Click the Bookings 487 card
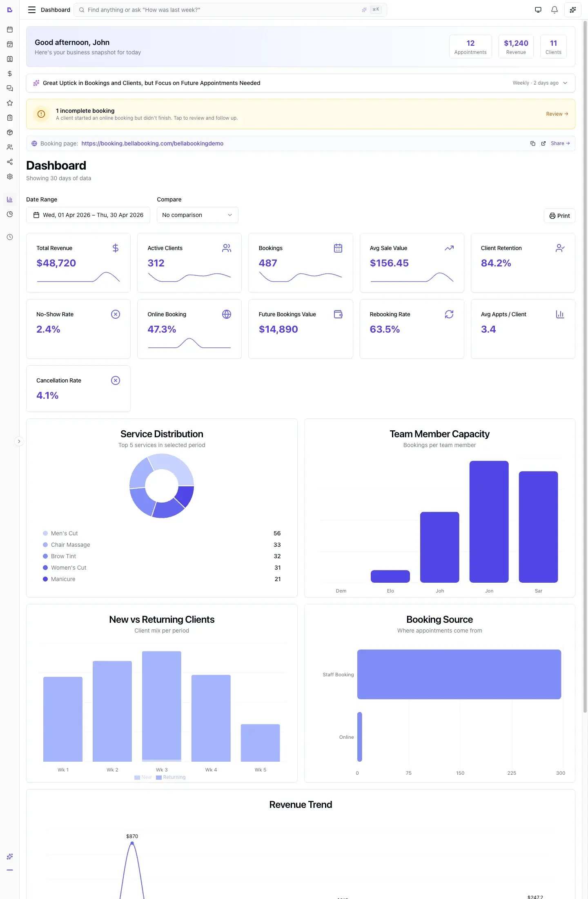This screenshot has width=588, height=899. [x=301, y=263]
